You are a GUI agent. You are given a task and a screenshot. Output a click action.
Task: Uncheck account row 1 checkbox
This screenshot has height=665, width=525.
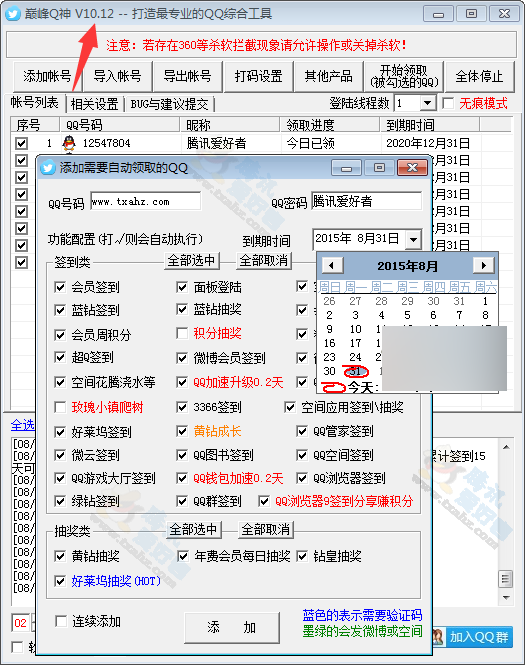pyautogui.click(x=21, y=143)
